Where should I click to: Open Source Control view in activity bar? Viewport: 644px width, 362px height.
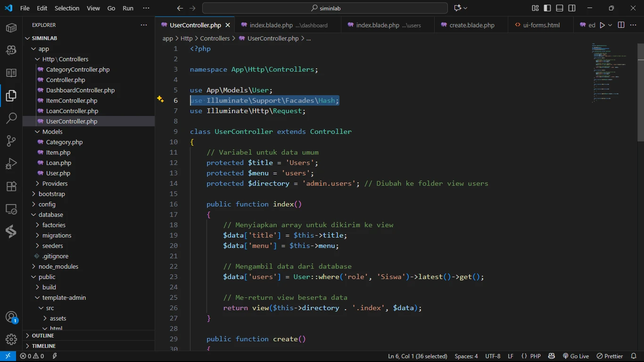tap(11, 140)
